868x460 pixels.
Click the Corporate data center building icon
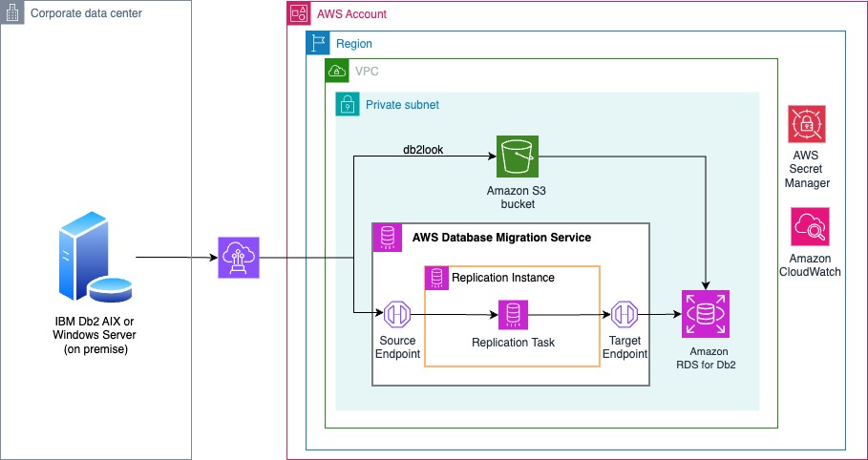coord(11,12)
